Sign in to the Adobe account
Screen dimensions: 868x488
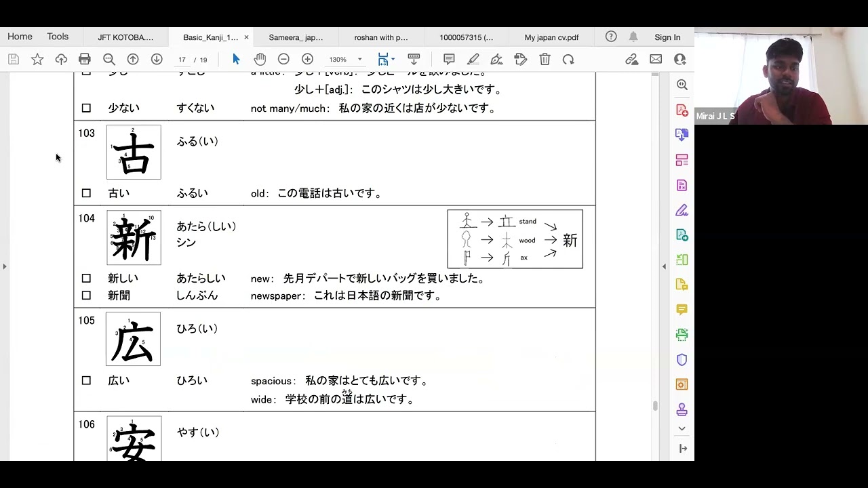click(x=667, y=37)
